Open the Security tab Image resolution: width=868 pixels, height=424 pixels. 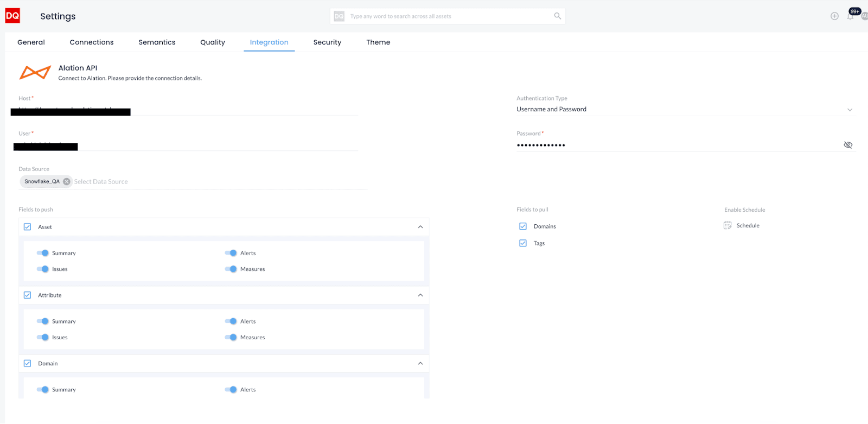click(327, 42)
